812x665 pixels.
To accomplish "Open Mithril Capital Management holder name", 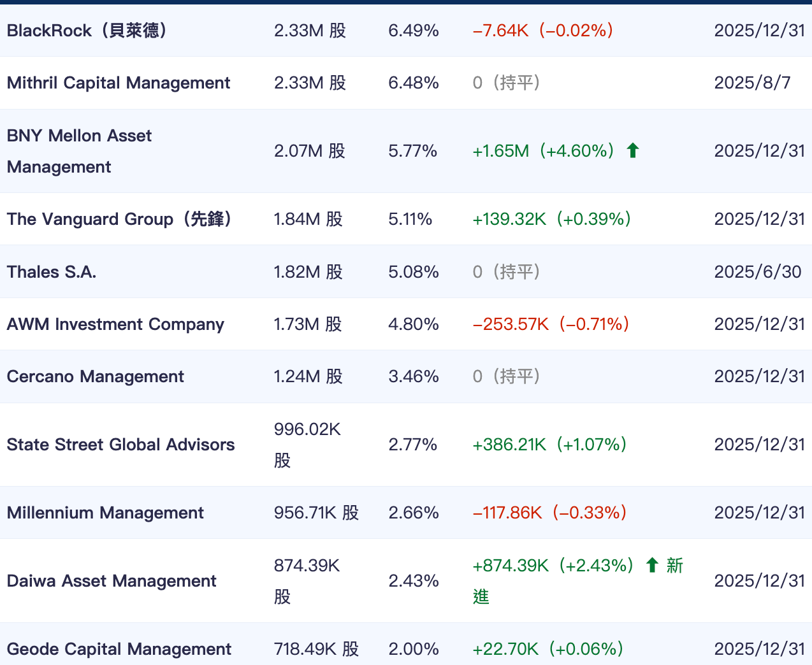I will 119,83.
